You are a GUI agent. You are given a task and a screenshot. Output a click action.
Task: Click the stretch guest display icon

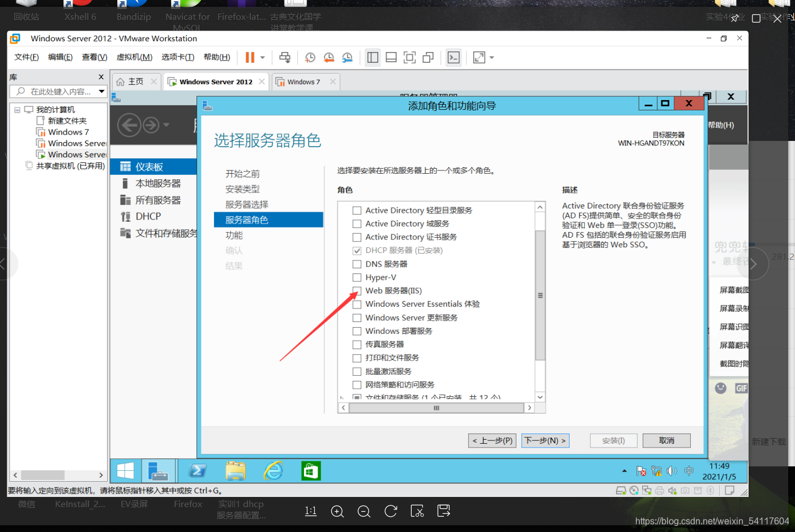click(479, 57)
